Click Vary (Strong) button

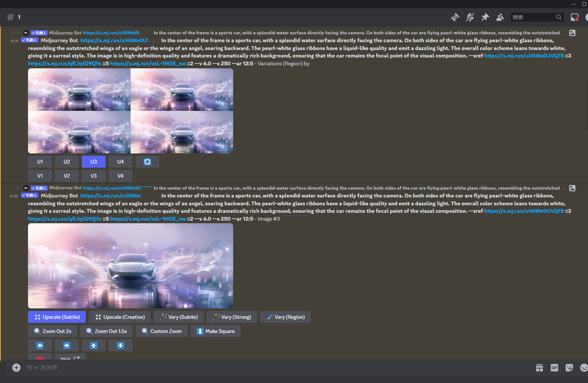tap(232, 317)
